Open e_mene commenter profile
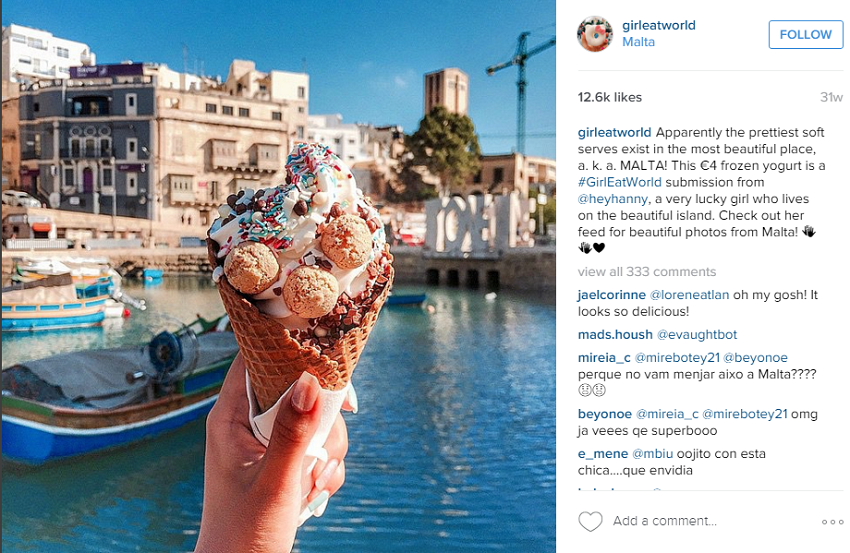Screen dimensions: 850x553 pos(603,454)
